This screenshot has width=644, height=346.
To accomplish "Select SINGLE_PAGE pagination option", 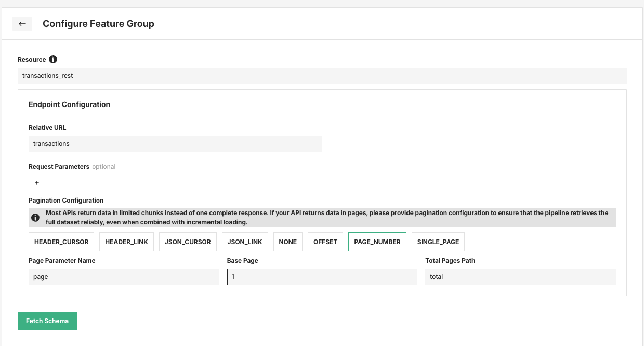I will pyautogui.click(x=438, y=242).
